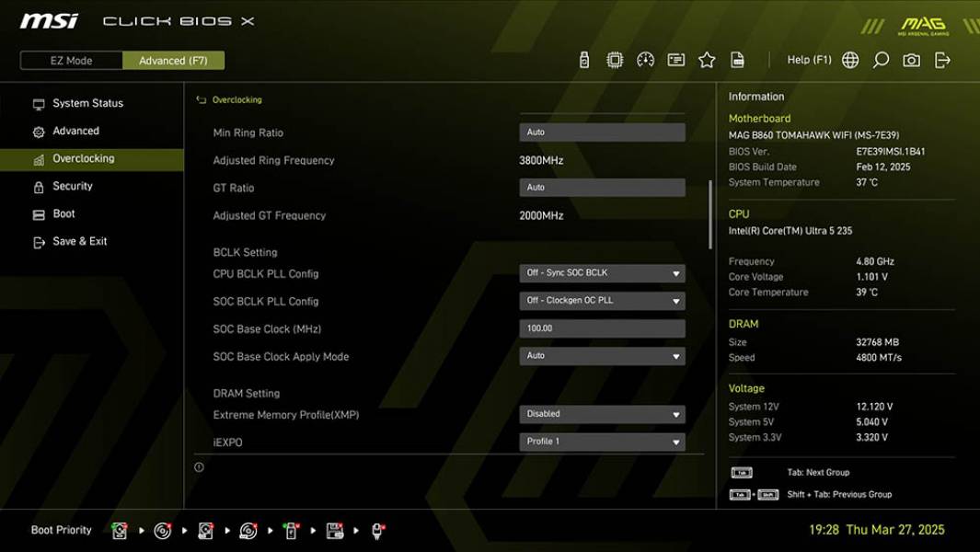
Task: Select the first optical disc boot icon
Action: coord(163,531)
